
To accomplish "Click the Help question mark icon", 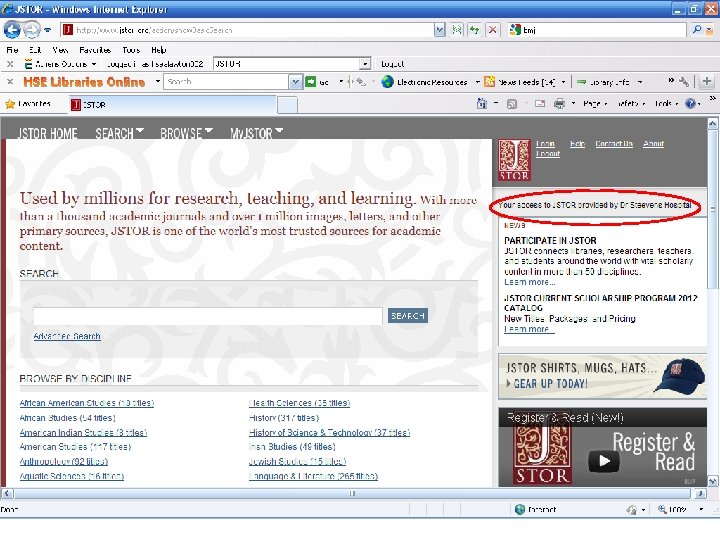I will [690, 104].
